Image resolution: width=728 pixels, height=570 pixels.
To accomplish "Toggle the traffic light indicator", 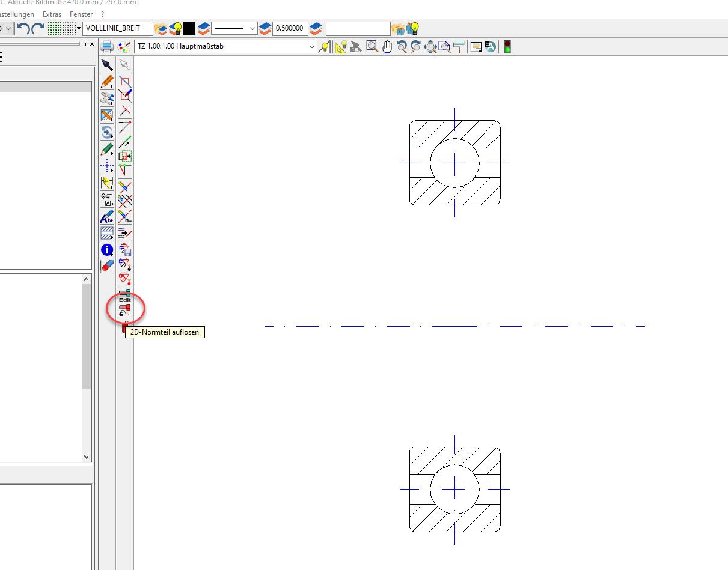I will [507, 47].
